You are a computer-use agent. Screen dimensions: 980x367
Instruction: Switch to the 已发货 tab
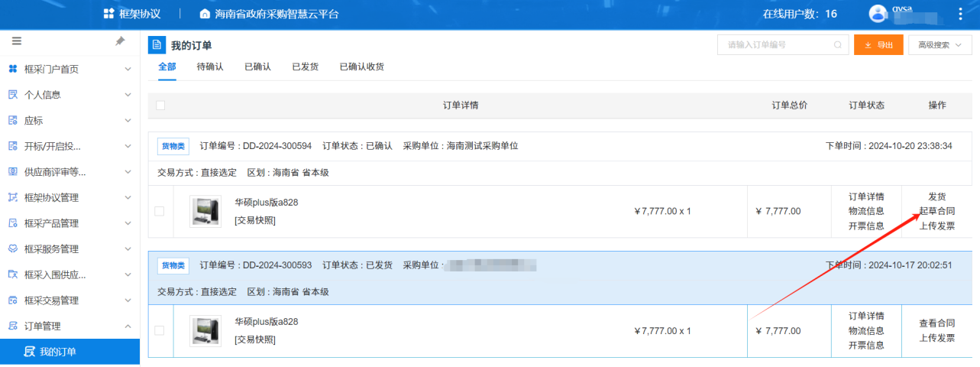tap(306, 67)
